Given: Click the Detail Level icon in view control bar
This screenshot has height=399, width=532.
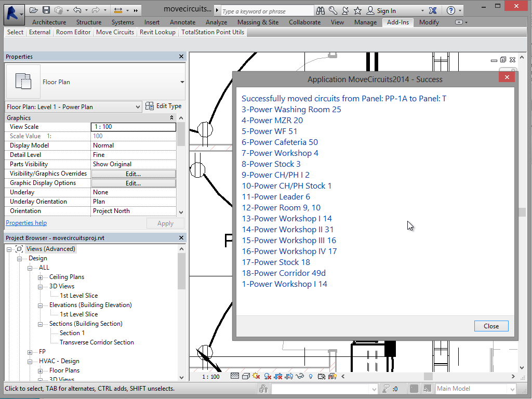Looking at the screenshot, I should (234, 376).
